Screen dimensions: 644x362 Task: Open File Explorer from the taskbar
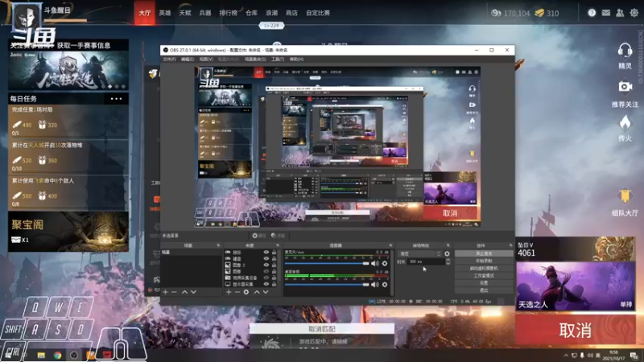(x=41, y=355)
